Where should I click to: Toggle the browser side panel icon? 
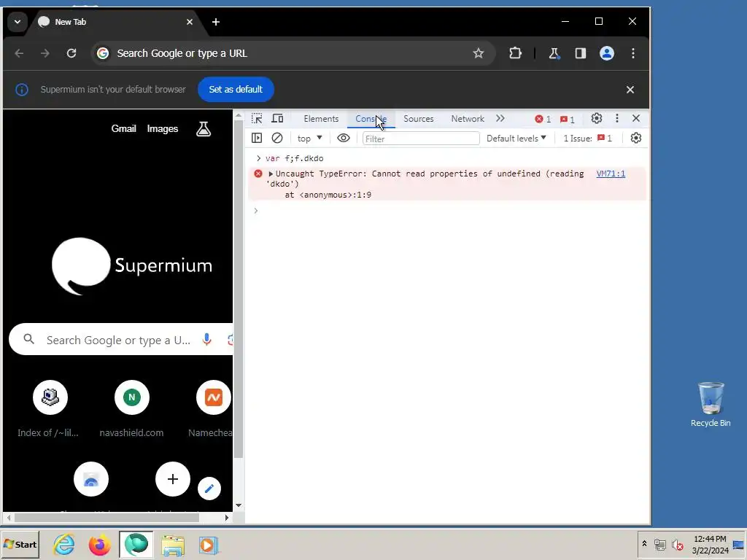[580, 53]
